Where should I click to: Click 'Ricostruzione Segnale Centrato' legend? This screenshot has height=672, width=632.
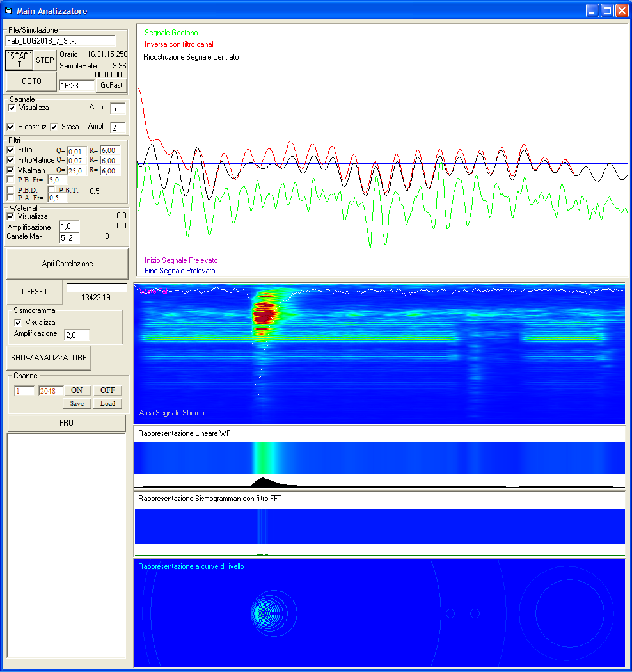click(x=191, y=57)
